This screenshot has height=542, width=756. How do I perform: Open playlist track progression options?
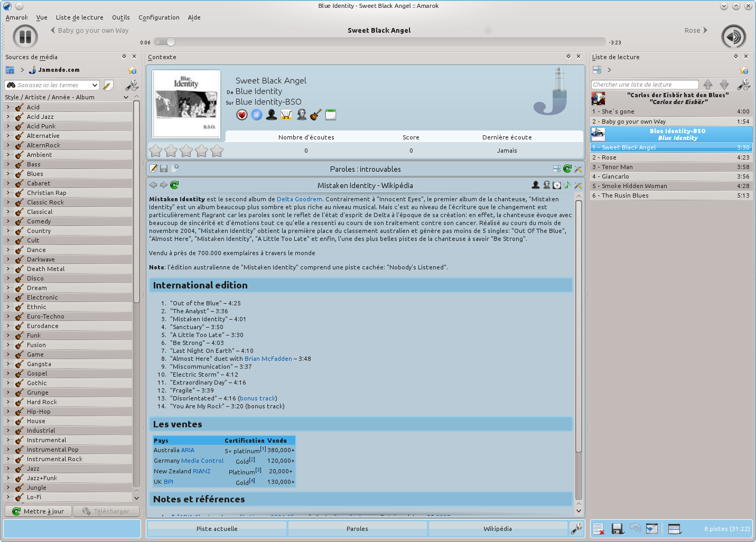point(675,529)
